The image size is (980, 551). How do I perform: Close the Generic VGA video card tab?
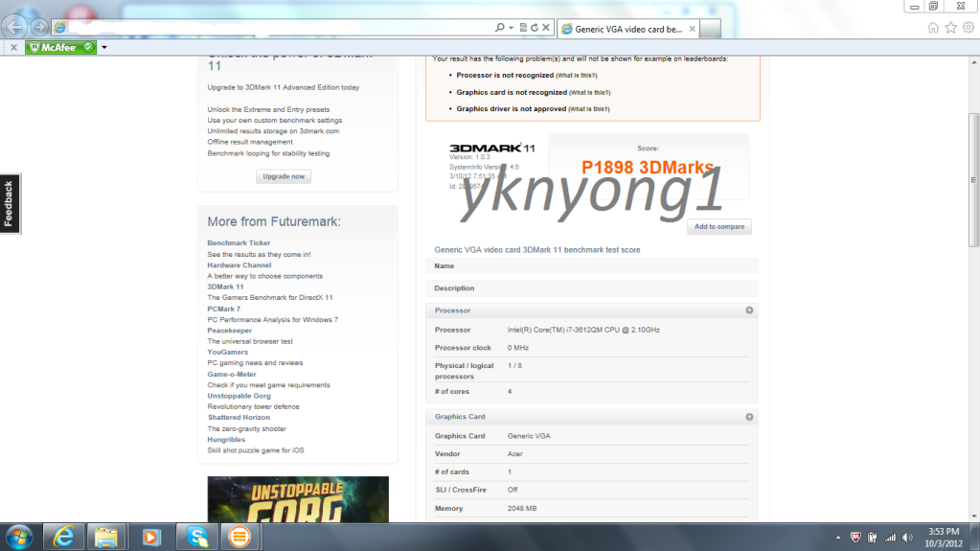[x=692, y=29]
